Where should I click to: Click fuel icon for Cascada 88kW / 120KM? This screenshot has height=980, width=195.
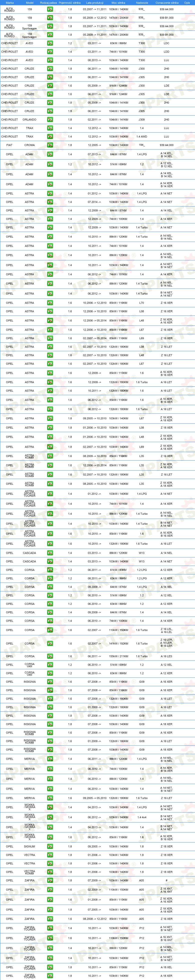(50, 553)
